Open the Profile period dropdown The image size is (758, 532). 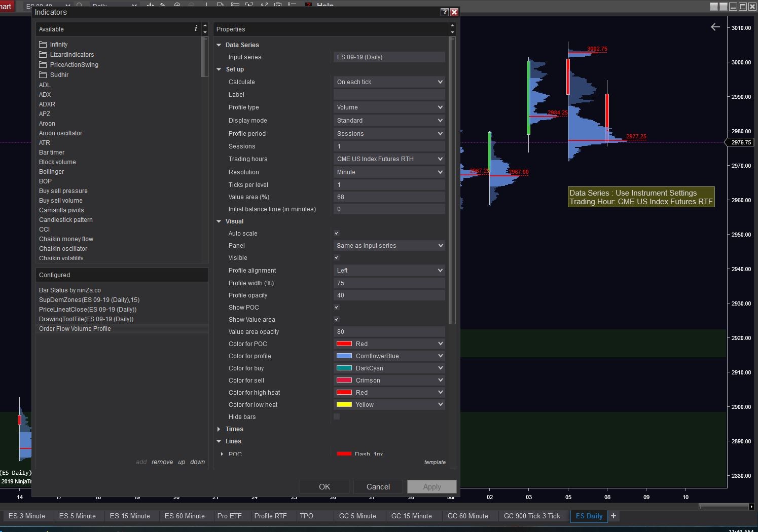click(389, 134)
